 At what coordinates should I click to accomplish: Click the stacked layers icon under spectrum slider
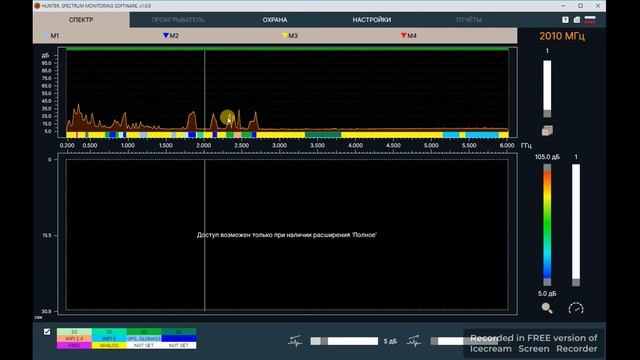click(547, 131)
